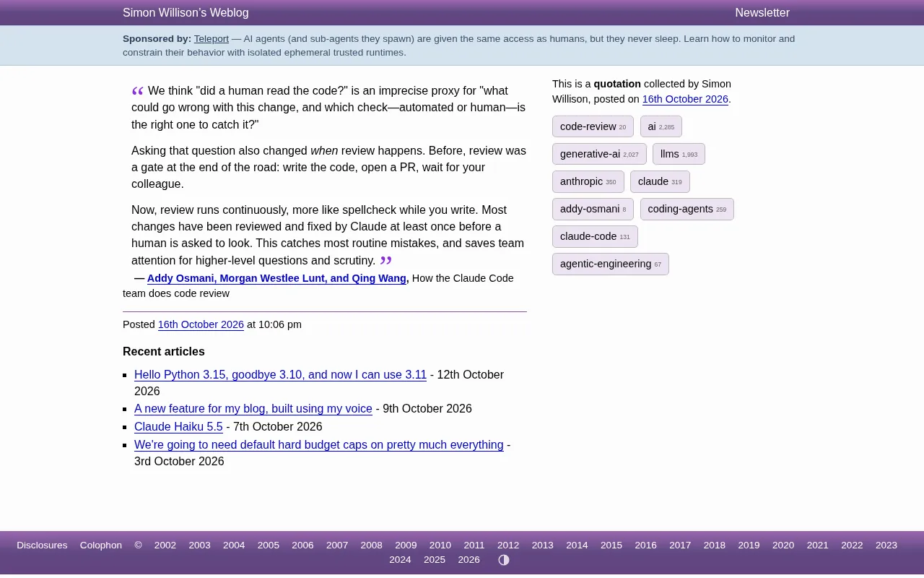The image size is (924, 578).
Task: Open the Claude Haiku 5.5 article
Action: tap(178, 426)
